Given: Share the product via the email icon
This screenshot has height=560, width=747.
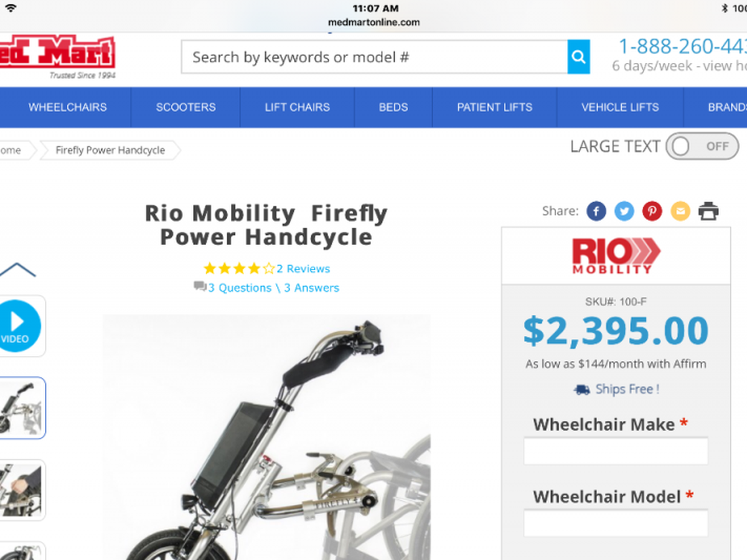Looking at the screenshot, I should 680,212.
